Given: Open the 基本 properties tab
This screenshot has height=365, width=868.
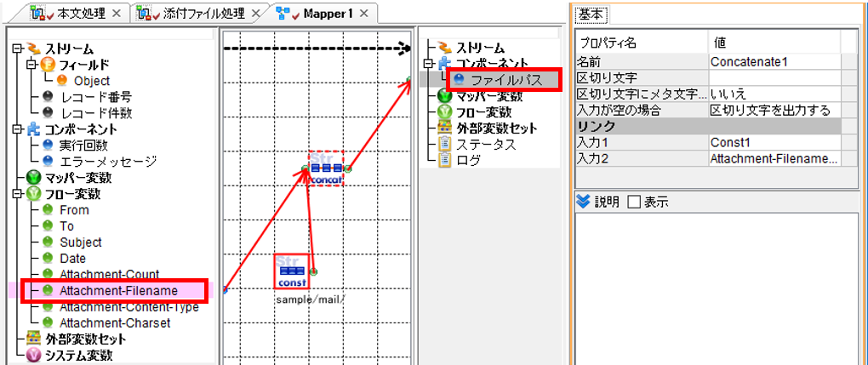Looking at the screenshot, I should pos(591,14).
